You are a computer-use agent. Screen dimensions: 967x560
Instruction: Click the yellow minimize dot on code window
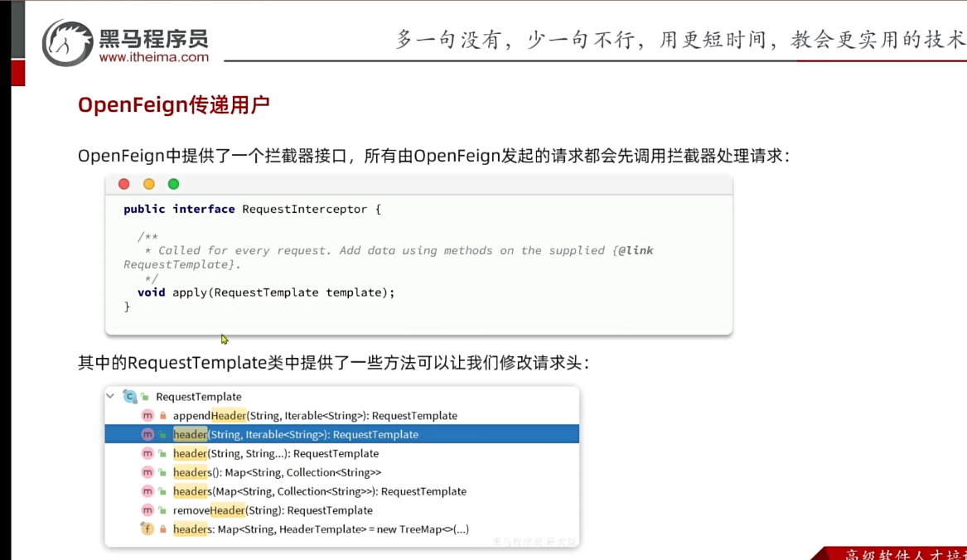click(x=149, y=184)
